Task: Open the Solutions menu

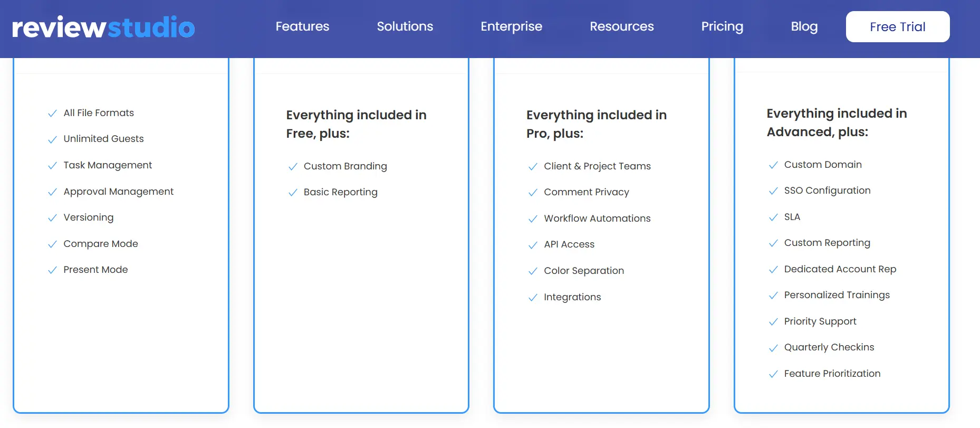Action: coord(405,26)
